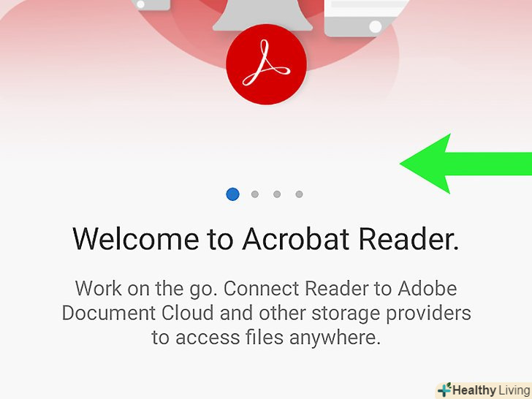The height and width of the screenshot is (399, 532).
Task: Tap the red Acrobat Reader logo circle
Action: pyautogui.click(x=266, y=64)
